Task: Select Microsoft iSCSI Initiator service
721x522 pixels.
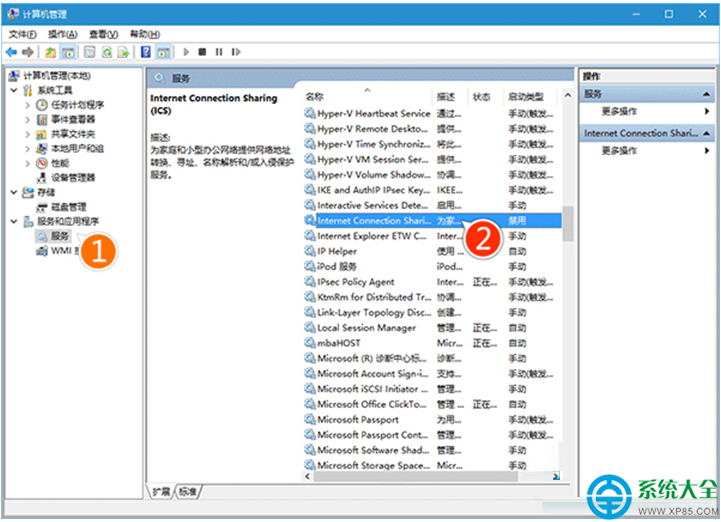Action: 432,390
